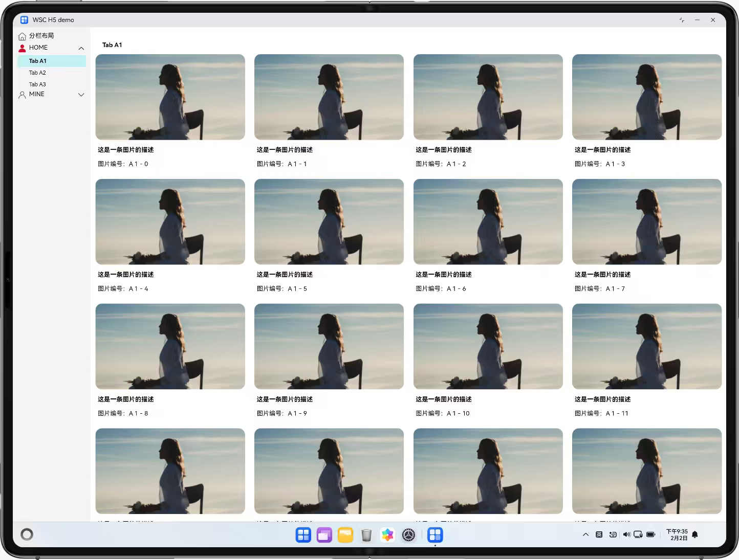The width and height of the screenshot is (739, 560).
Task: Open the notification bell in tray
Action: click(695, 534)
